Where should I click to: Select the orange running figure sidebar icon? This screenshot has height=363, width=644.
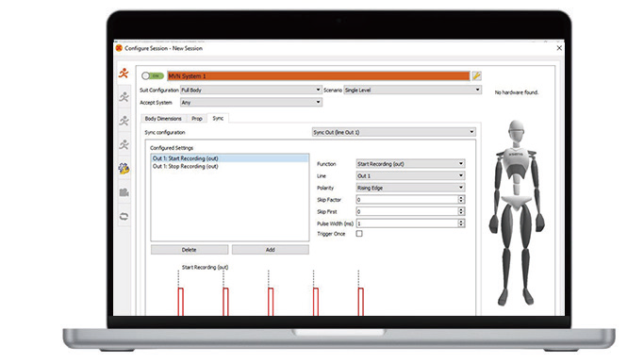(124, 74)
